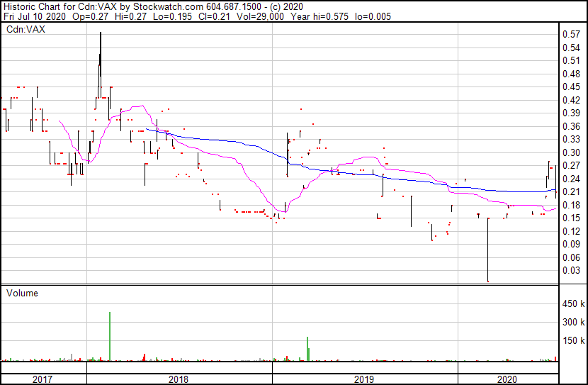Click the Year hi=0.575 text in header
The image size is (588, 385).
point(320,16)
